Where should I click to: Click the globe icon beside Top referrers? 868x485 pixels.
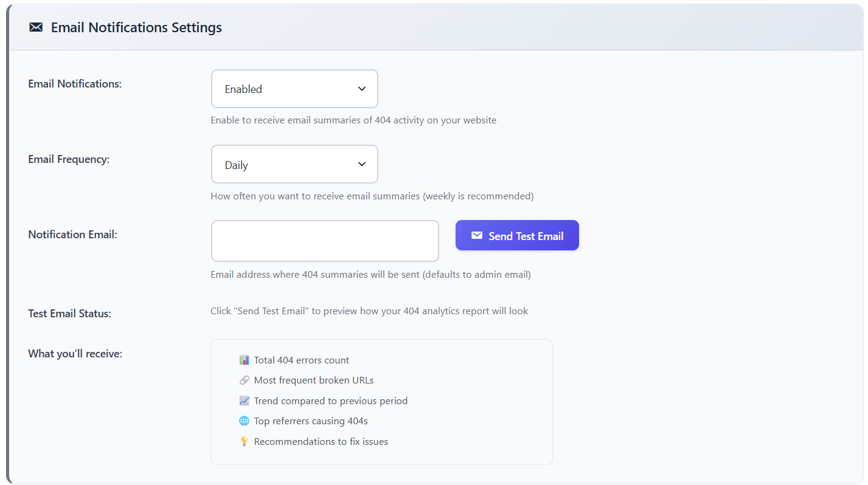(245, 421)
